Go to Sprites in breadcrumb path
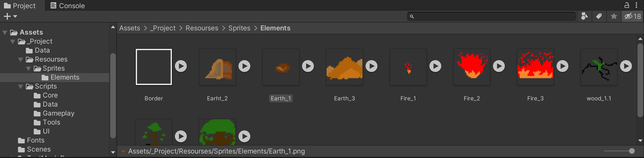 239,28
